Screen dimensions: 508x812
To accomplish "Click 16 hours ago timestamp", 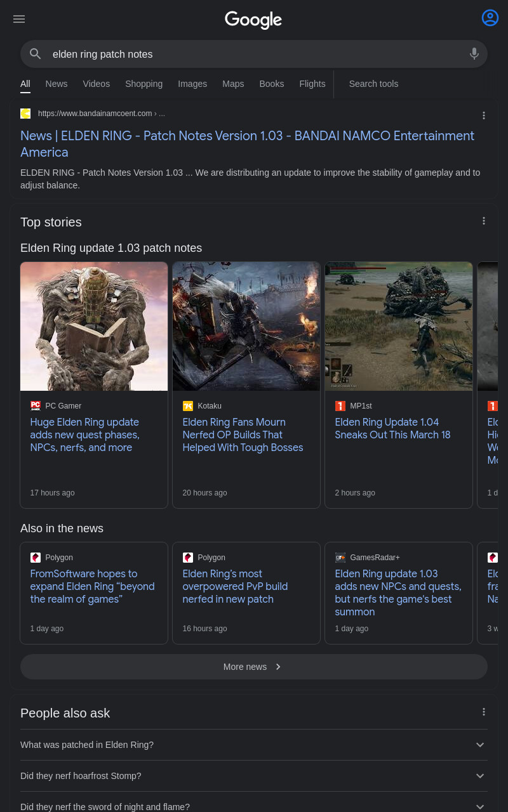I will coord(204,629).
